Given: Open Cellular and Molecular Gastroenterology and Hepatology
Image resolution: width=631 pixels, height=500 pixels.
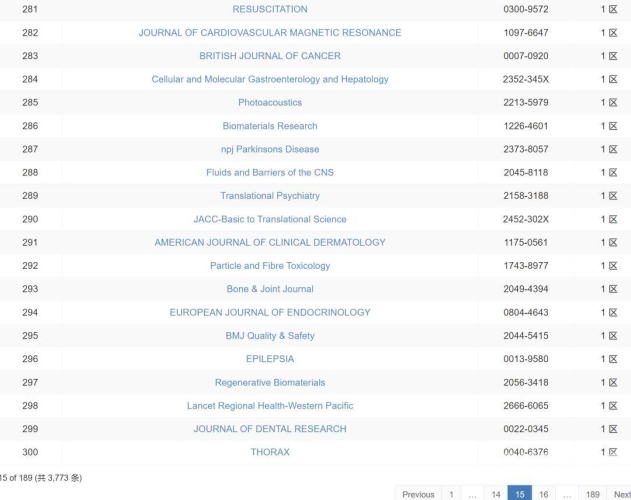Looking at the screenshot, I should pos(270,79).
